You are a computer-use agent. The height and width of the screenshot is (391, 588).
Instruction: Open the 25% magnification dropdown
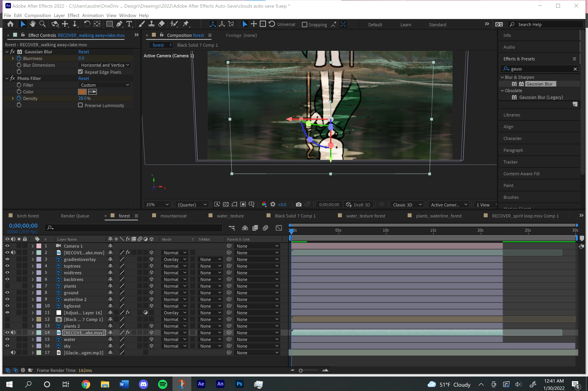pyautogui.click(x=157, y=205)
